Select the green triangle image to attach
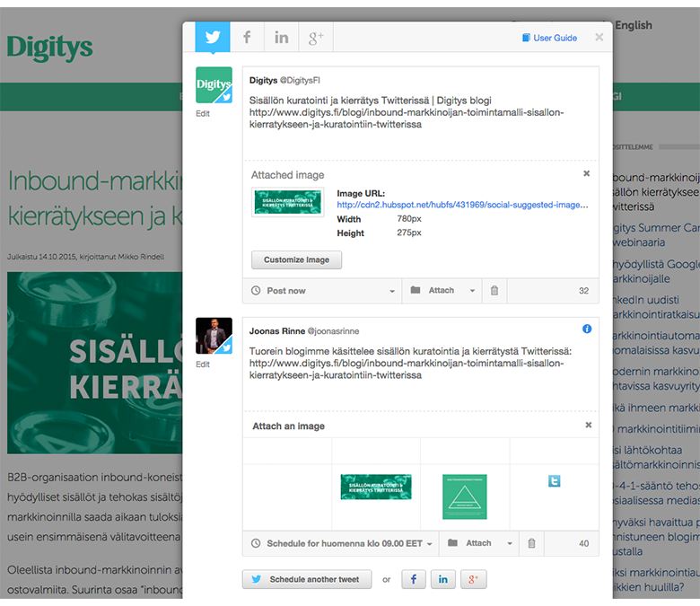Image resolution: width=700 pixels, height=606 pixels. (x=464, y=496)
